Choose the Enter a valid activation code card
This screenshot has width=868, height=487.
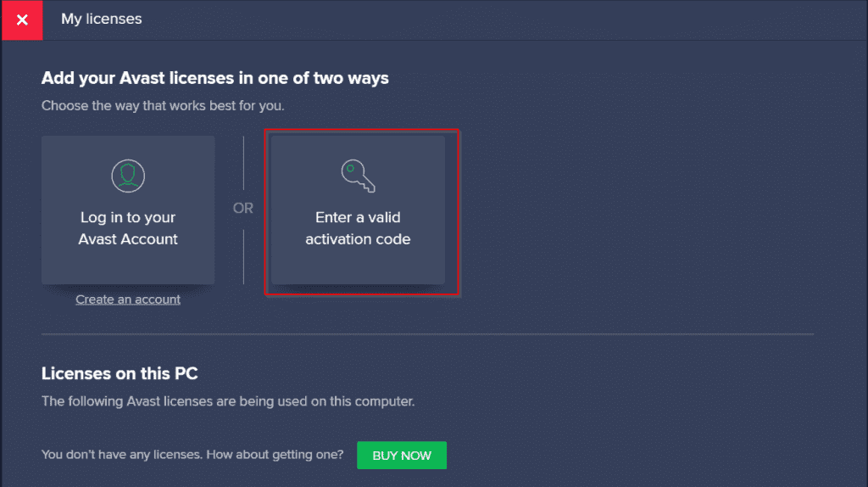pyautogui.click(x=358, y=210)
